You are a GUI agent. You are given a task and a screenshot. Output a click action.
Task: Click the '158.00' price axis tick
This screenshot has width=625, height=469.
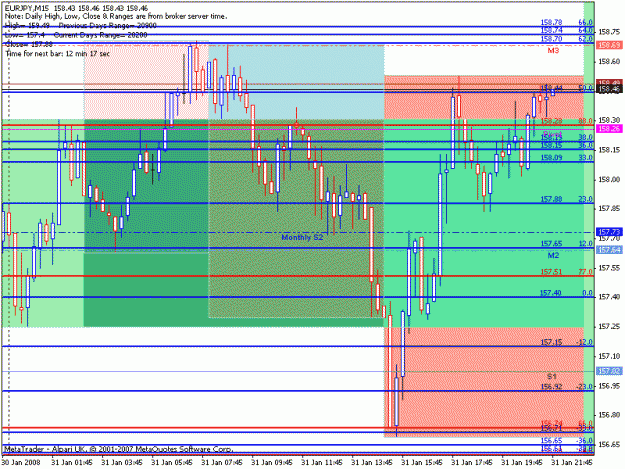[x=609, y=179]
